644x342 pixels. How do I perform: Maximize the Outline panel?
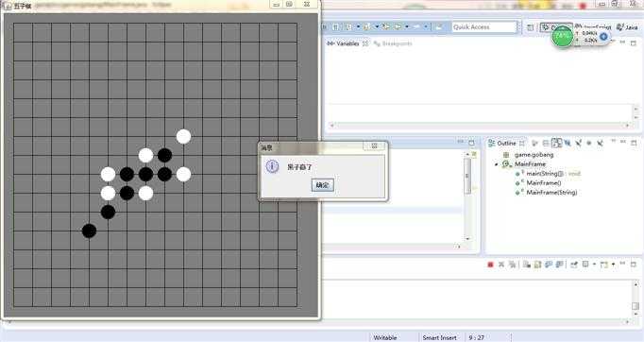pyautogui.click(x=634, y=143)
